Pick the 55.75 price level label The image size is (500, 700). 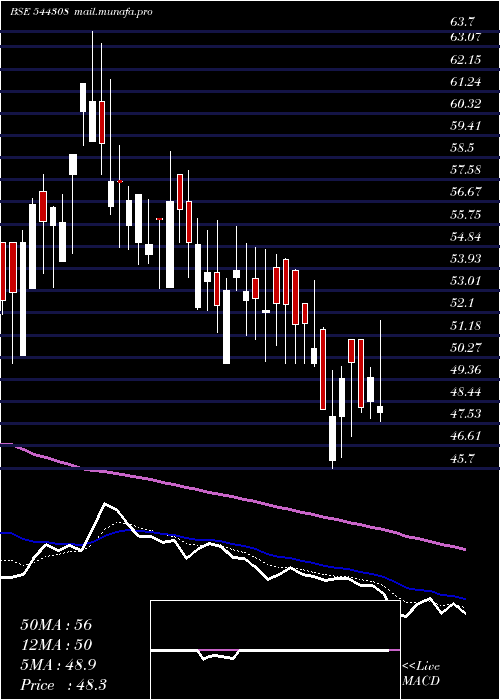[x=466, y=214]
